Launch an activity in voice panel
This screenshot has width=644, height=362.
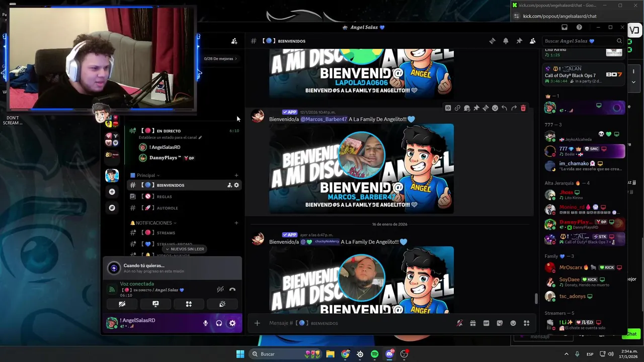(x=189, y=304)
